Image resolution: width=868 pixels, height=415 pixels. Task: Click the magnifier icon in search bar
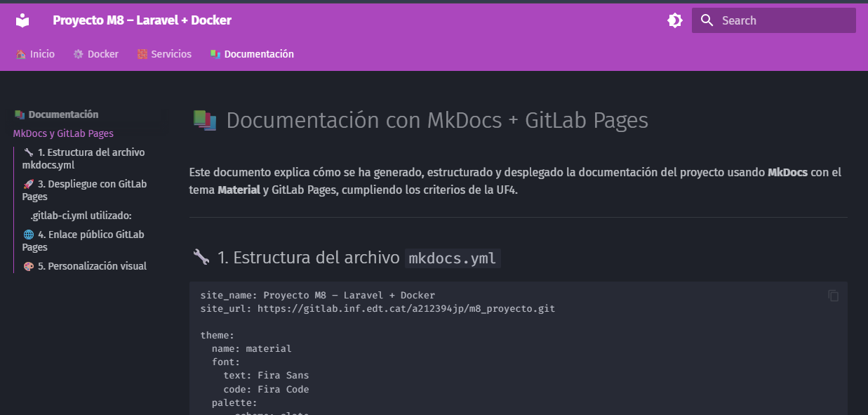[707, 20]
